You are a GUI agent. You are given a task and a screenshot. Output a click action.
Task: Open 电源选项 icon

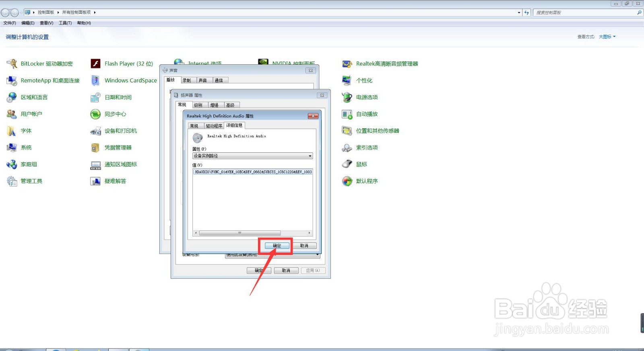[x=347, y=97]
